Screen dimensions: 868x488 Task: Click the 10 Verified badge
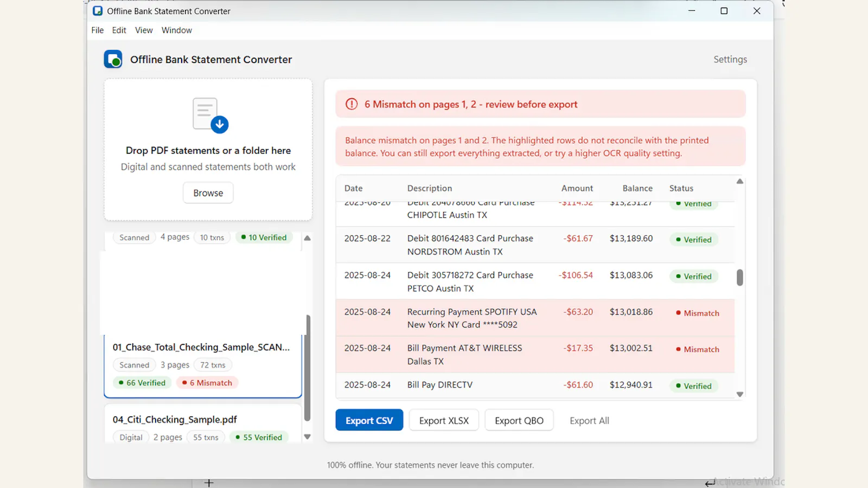coord(264,237)
